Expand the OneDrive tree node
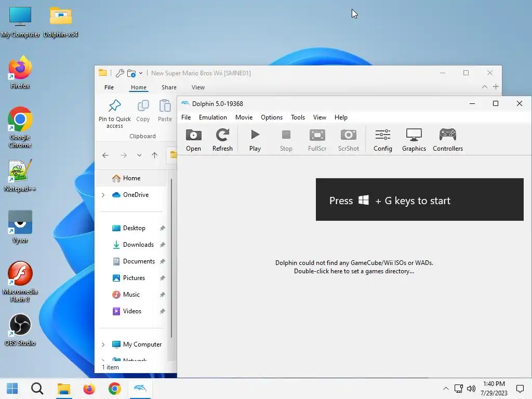532x399 pixels. click(x=103, y=195)
